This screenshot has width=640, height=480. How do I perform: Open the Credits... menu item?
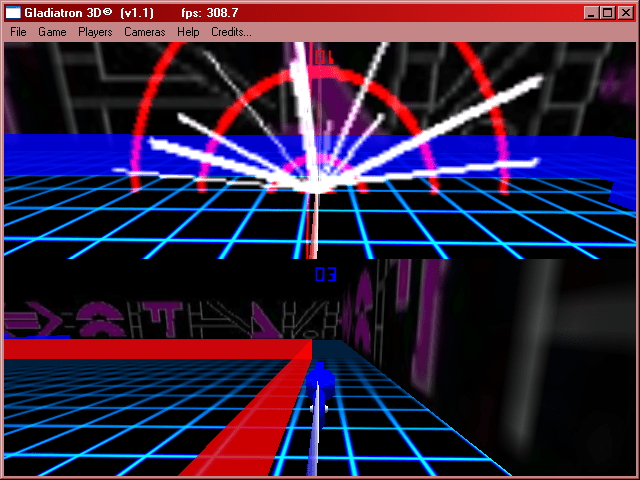pos(231,32)
